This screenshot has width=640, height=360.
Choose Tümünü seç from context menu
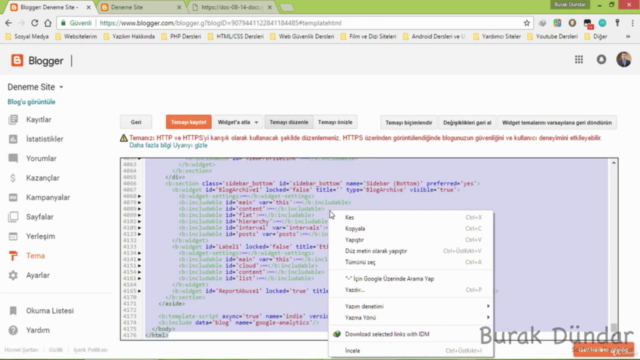click(411, 262)
